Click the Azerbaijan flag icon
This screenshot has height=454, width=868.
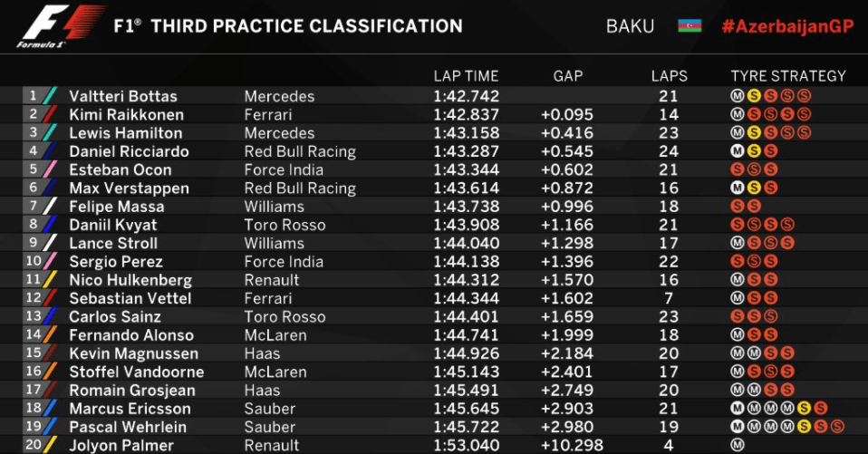690,26
